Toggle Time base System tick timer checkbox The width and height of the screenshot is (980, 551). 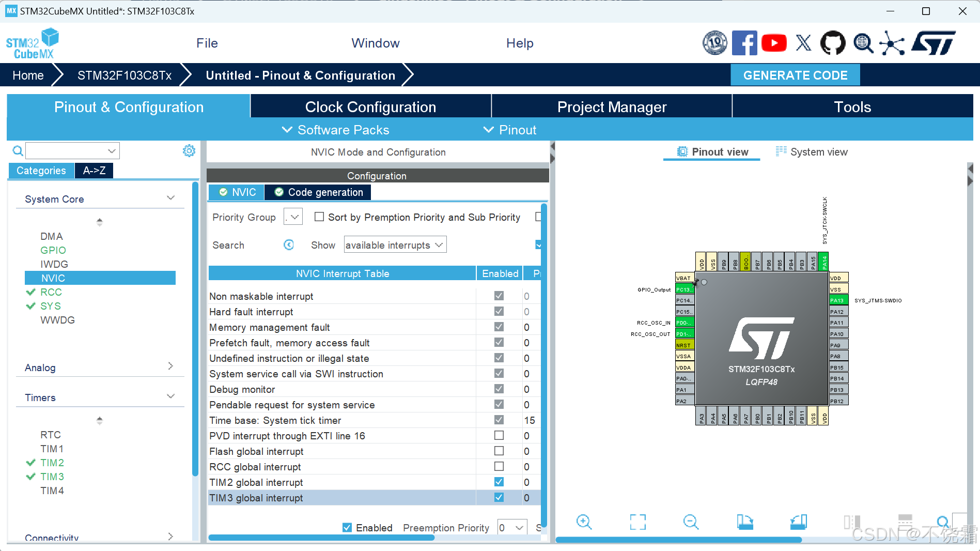[499, 420]
